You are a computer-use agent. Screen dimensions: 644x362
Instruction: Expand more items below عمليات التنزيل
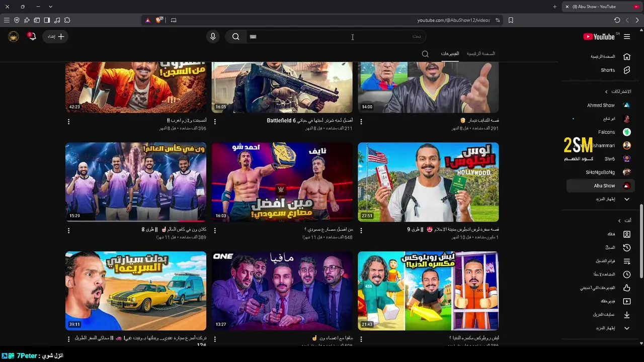(x=610, y=328)
